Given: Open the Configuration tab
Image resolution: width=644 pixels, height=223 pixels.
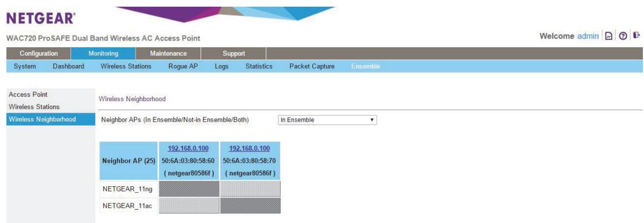Looking at the screenshot, I should [38, 53].
